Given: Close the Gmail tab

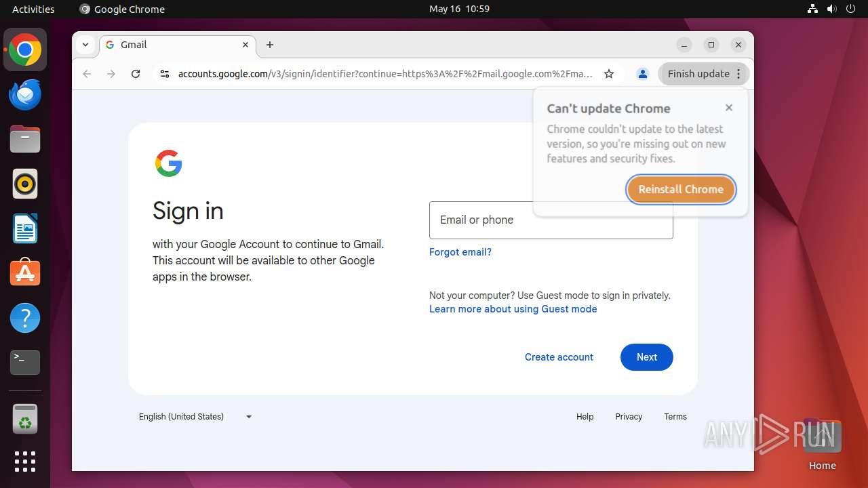Looking at the screenshot, I should tap(245, 45).
